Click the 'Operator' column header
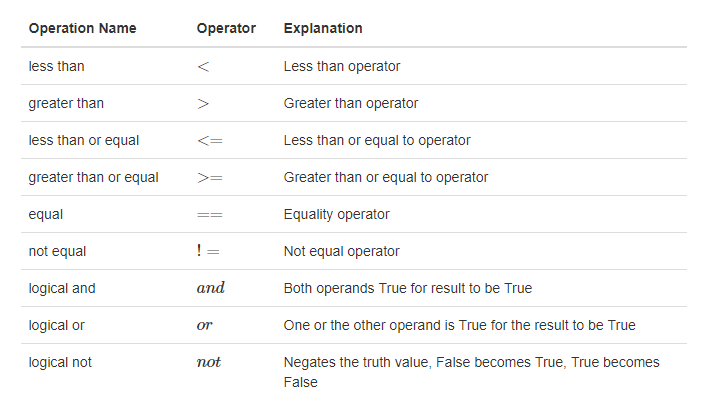This screenshot has width=718, height=406. [226, 28]
